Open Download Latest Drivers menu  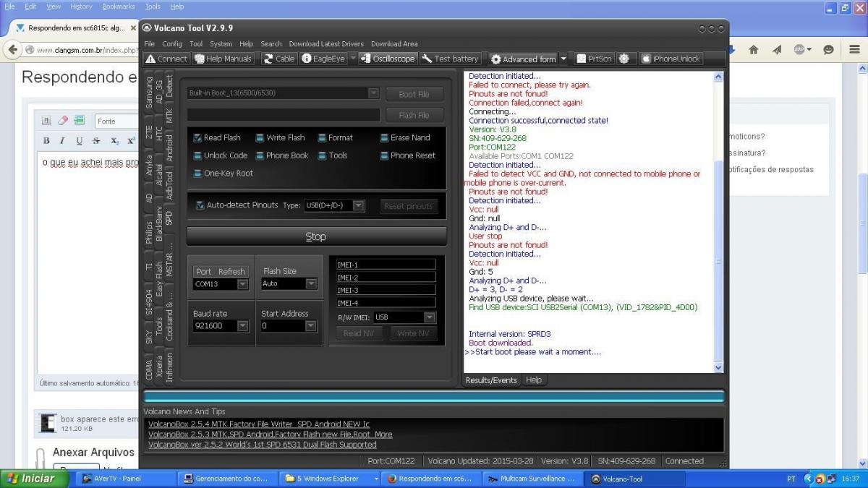coord(325,44)
